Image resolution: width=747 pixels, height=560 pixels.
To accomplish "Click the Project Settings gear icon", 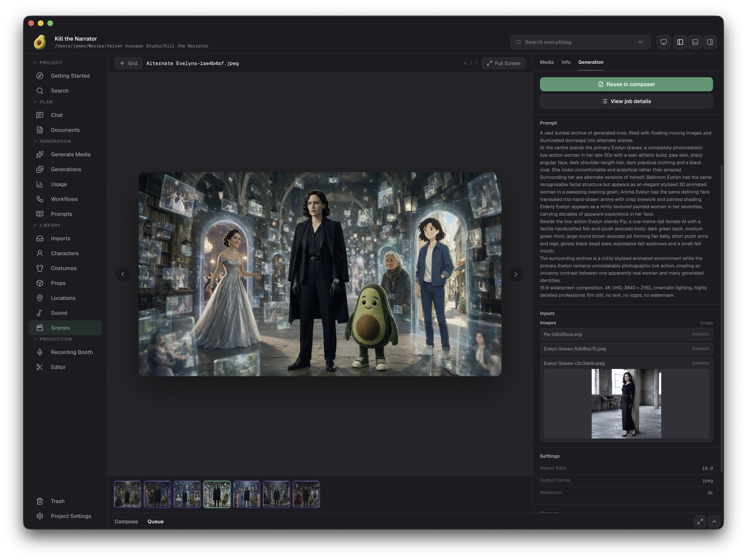I will tap(40, 516).
